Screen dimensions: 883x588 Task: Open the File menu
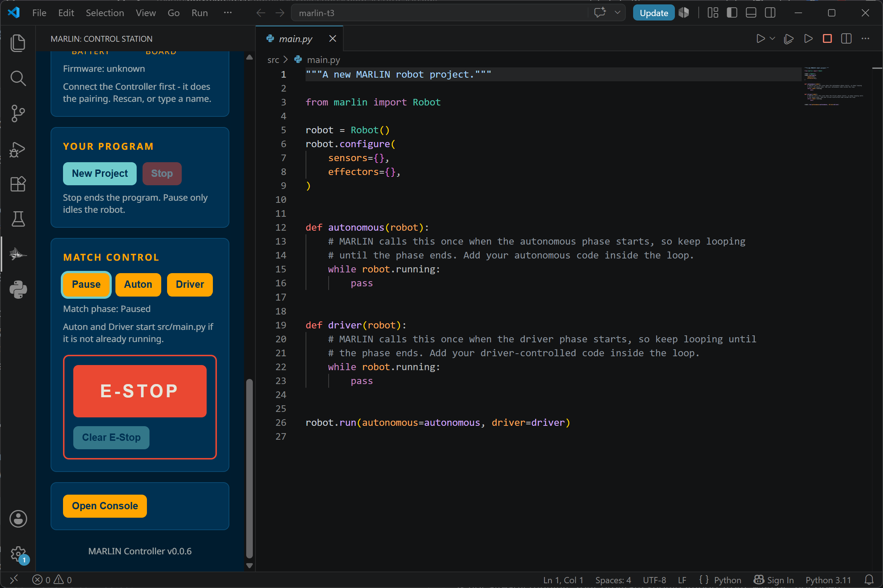(x=40, y=13)
